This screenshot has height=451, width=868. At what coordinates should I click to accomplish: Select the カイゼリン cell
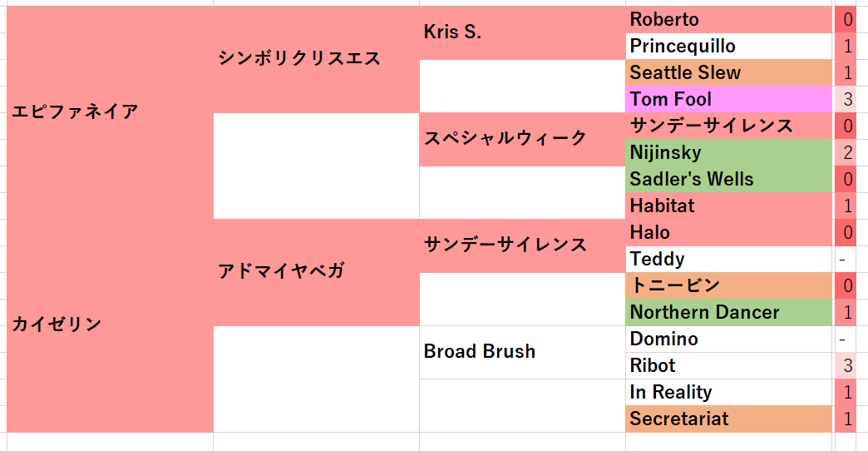click(110, 325)
